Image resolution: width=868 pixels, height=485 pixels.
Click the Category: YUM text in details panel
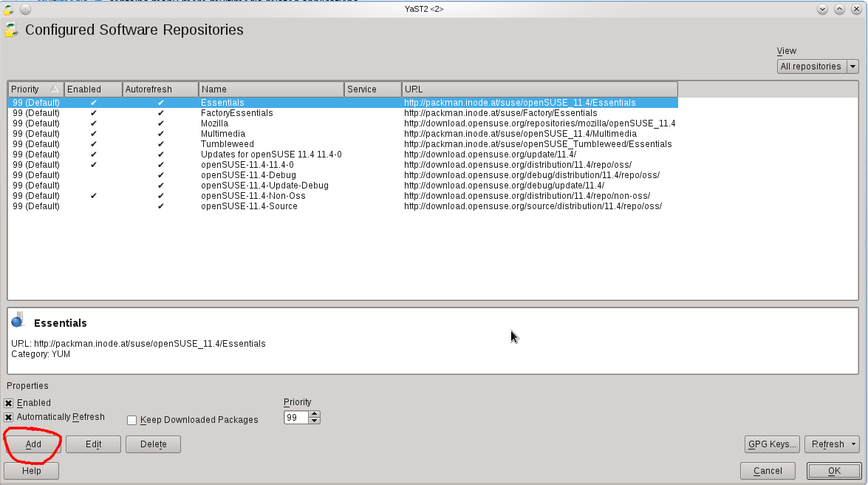click(41, 354)
